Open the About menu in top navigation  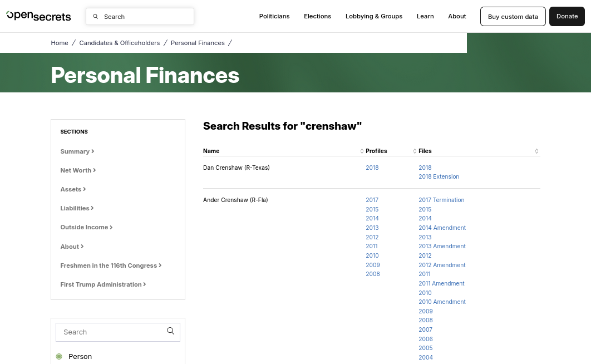[457, 16]
